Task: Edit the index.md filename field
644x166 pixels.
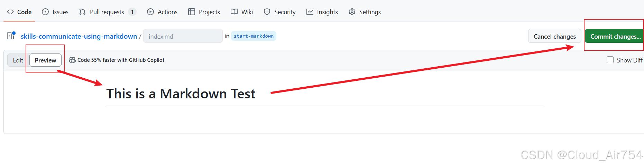Action: [183, 36]
